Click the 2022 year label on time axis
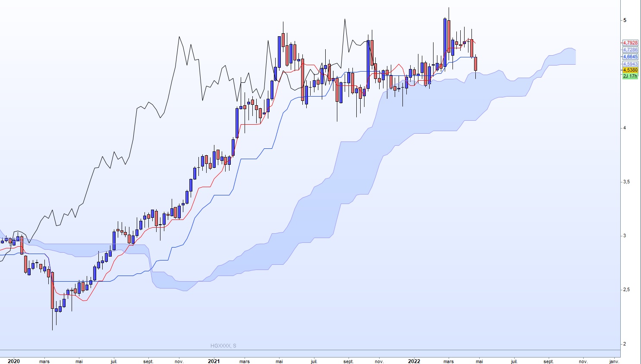 (x=414, y=361)
